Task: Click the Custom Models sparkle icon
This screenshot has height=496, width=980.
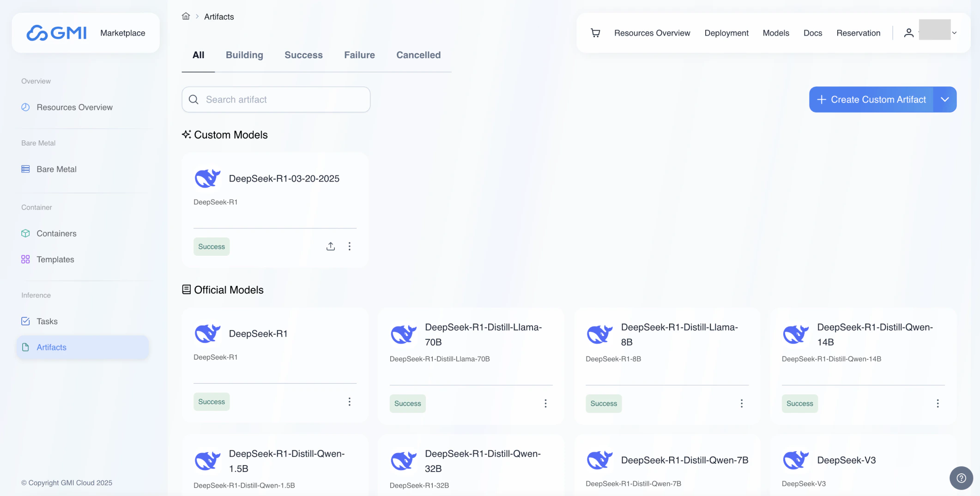Action: [x=186, y=134]
